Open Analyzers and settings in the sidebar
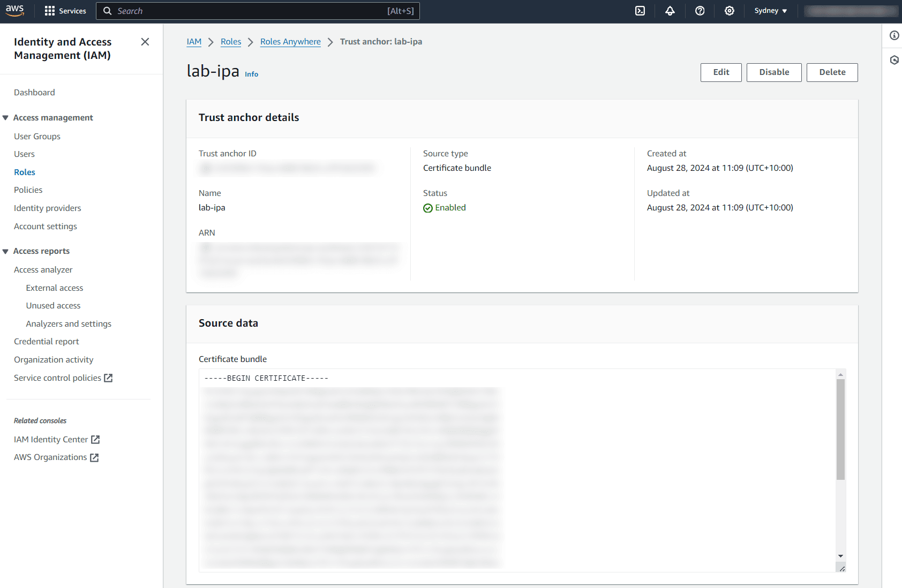902x588 pixels. coord(69,324)
